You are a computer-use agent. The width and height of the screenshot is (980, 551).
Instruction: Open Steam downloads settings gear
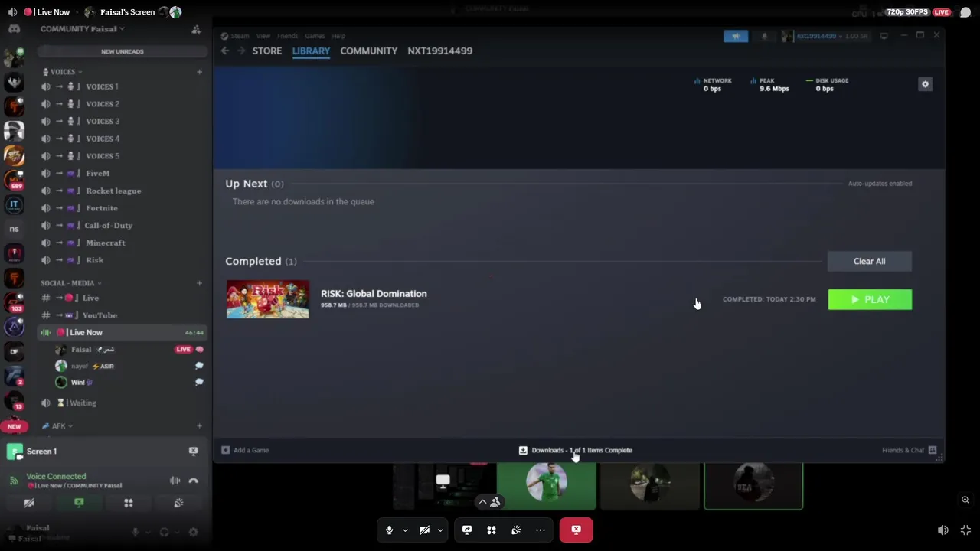925,85
